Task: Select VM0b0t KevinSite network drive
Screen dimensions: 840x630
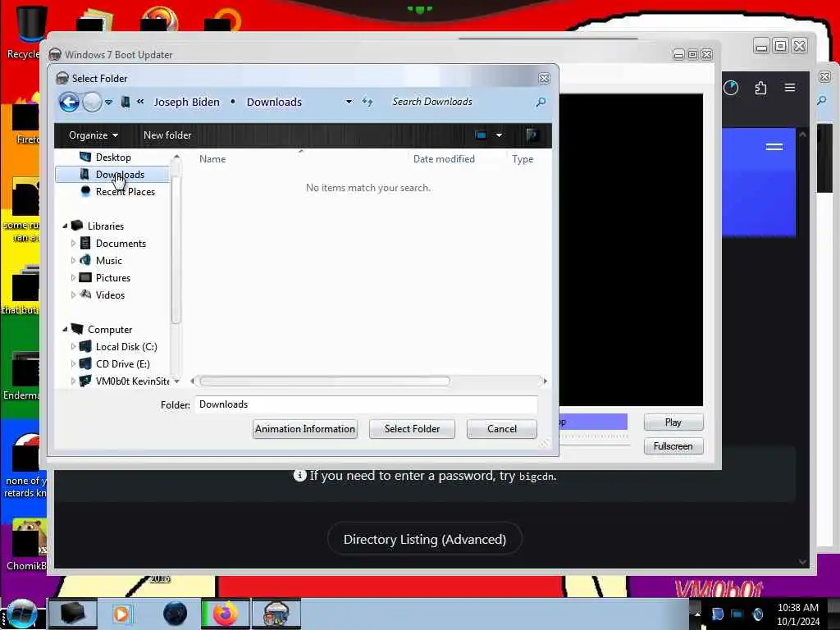Action: (x=132, y=381)
